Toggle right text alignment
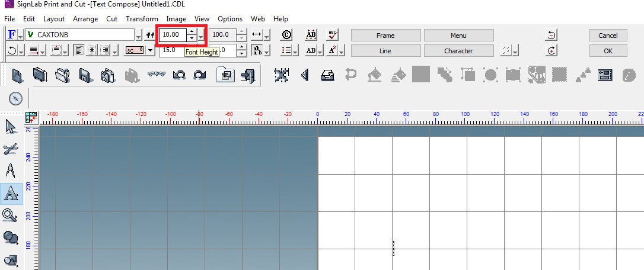This screenshot has width=644, height=270. point(106,50)
